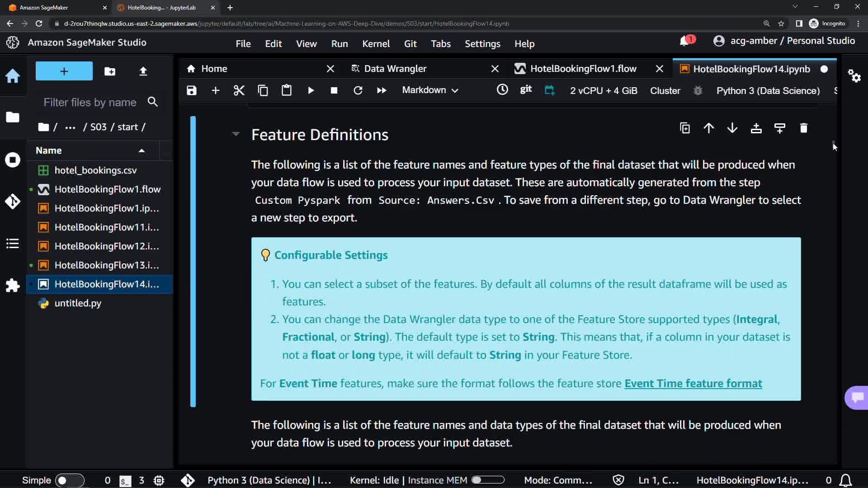Viewport: 868px width, 488px height.
Task: Save the notebook with the disk icon
Action: [x=192, y=90]
